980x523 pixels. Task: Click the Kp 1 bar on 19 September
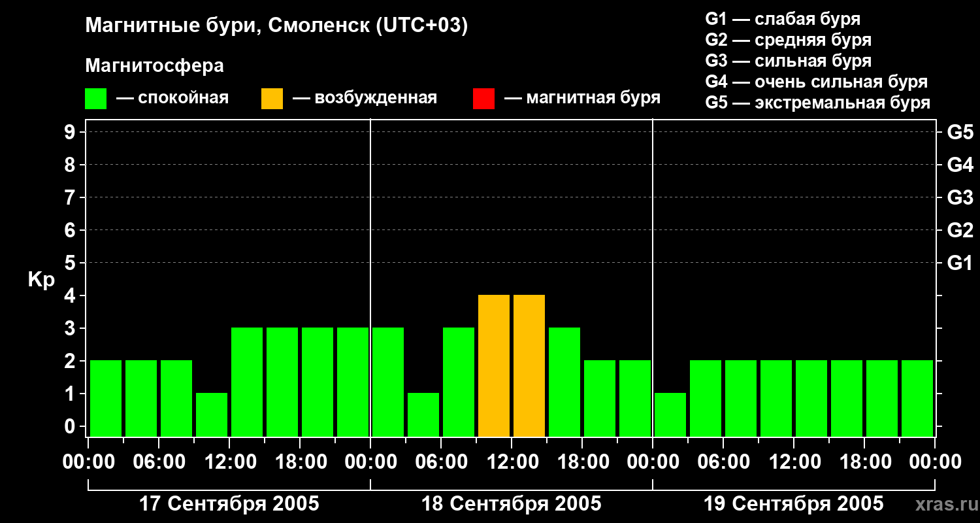point(670,415)
